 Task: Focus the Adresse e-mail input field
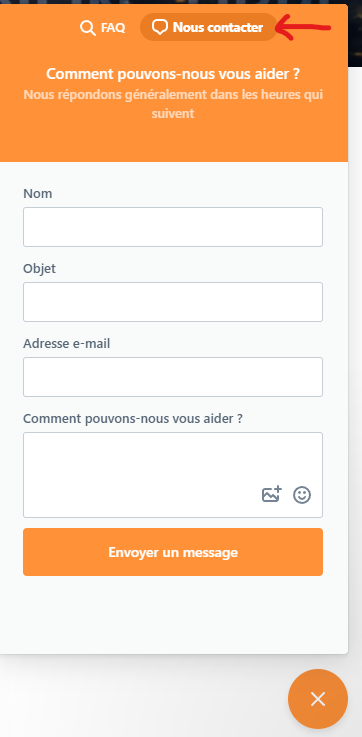point(173,377)
